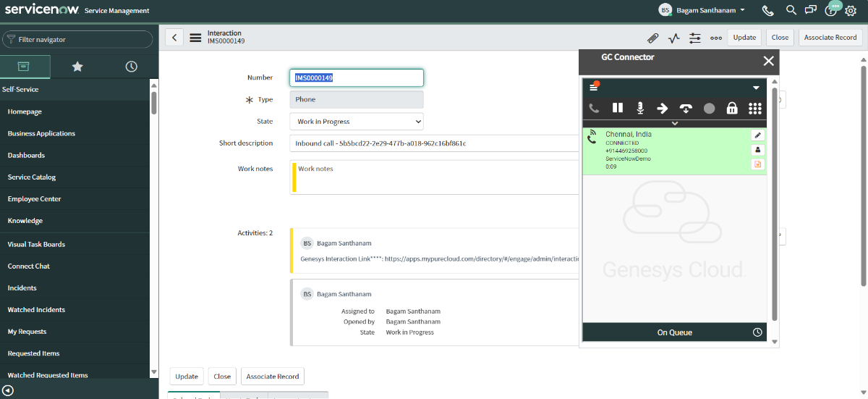Image resolution: width=868 pixels, height=399 pixels.
Task: Collapse navigator with bottom-left arrow icon
Action: [x=8, y=390]
